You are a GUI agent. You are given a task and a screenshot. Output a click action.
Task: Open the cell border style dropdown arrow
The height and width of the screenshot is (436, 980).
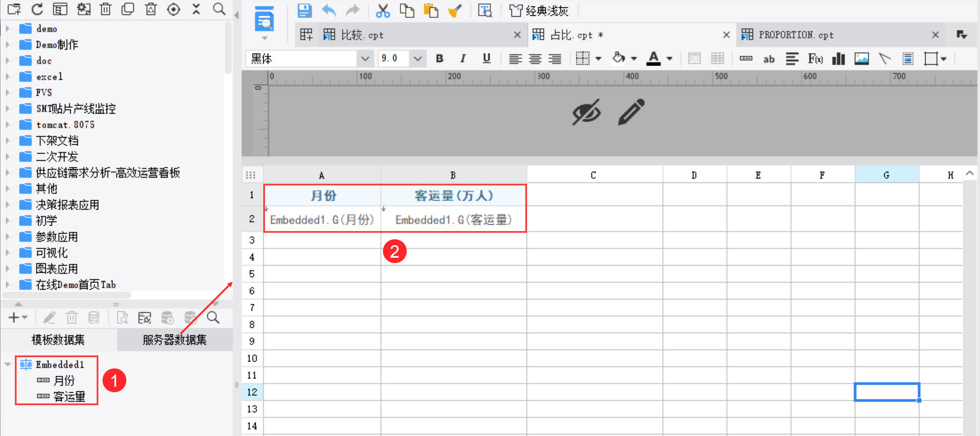tap(598, 59)
